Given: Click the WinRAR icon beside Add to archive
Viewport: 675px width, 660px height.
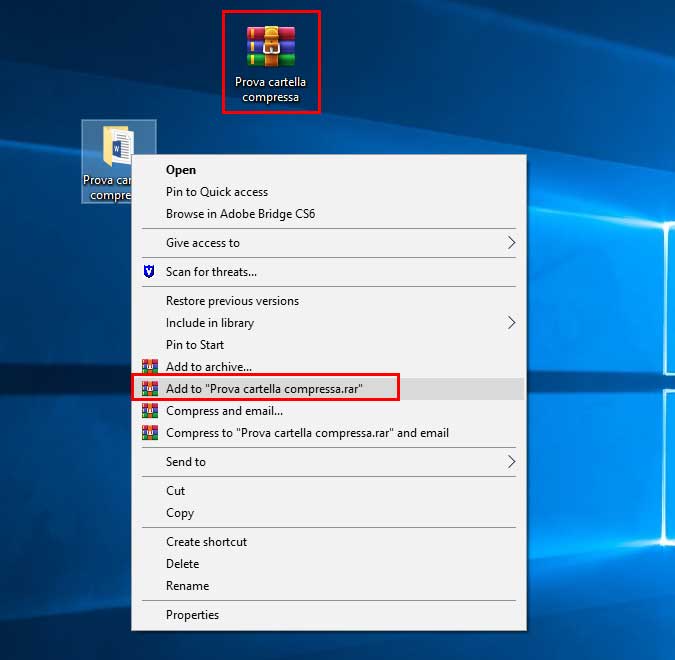Looking at the screenshot, I should [x=150, y=366].
